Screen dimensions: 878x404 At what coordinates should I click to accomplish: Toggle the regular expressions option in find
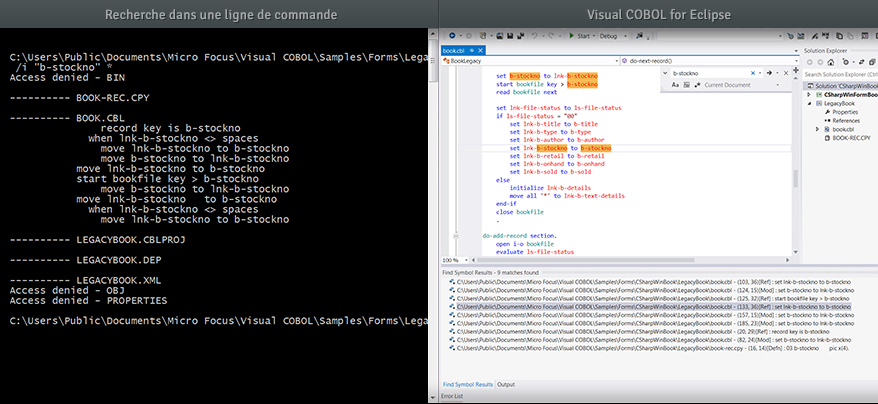[697, 86]
